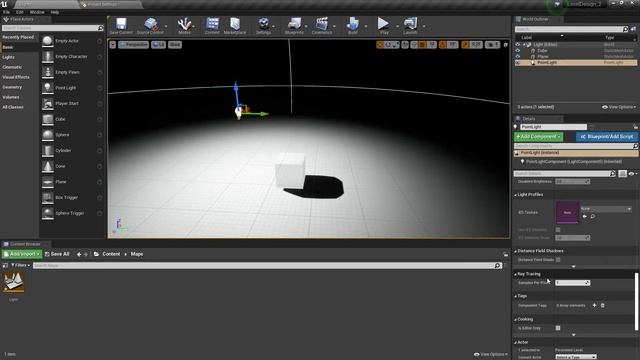This screenshot has height=360, width=640.
Task: Select Sphere in Place Actors list
Action: (72, 135)
